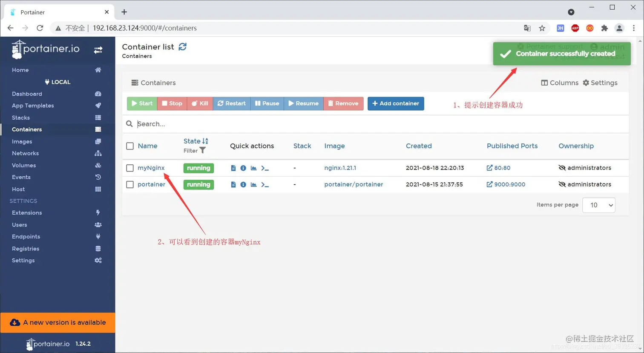
Task: Open inspect info icon for portainer container
Action: [x=243, y=184]
